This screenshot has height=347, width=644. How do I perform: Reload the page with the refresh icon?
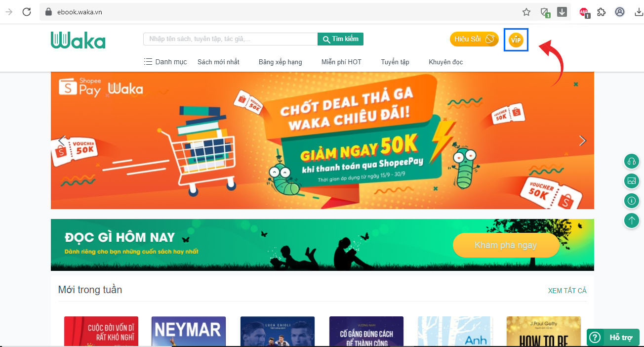pyautogui.click(x=27, y=12)
